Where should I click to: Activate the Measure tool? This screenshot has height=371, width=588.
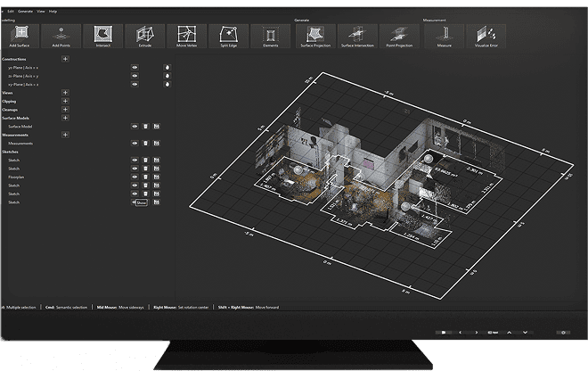click(445, 36)
